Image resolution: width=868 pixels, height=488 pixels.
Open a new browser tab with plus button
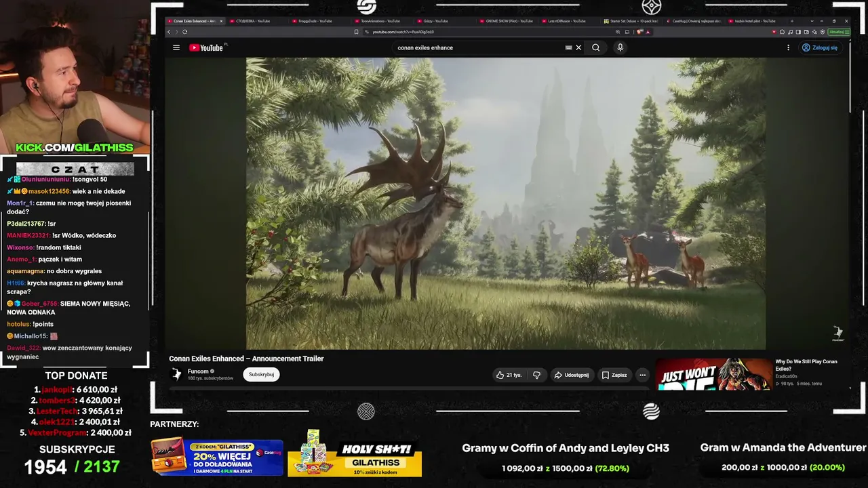click(x=792, y=21)
